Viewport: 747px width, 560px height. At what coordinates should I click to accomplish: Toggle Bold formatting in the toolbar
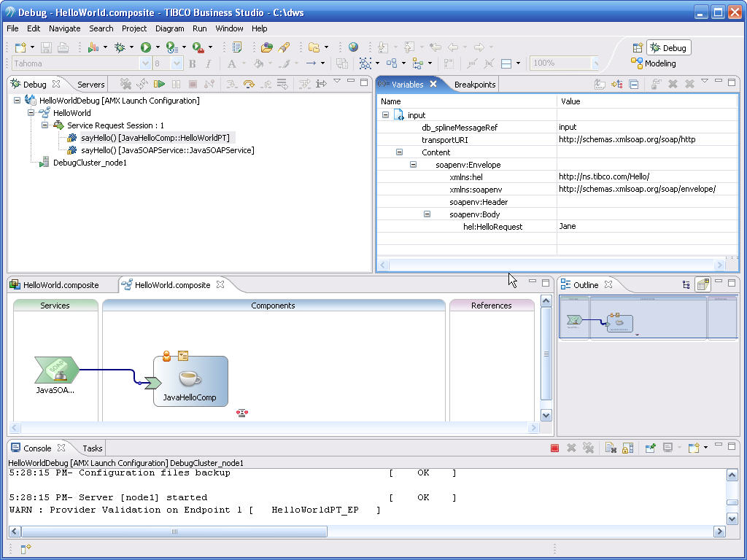[x=192, y=64]
